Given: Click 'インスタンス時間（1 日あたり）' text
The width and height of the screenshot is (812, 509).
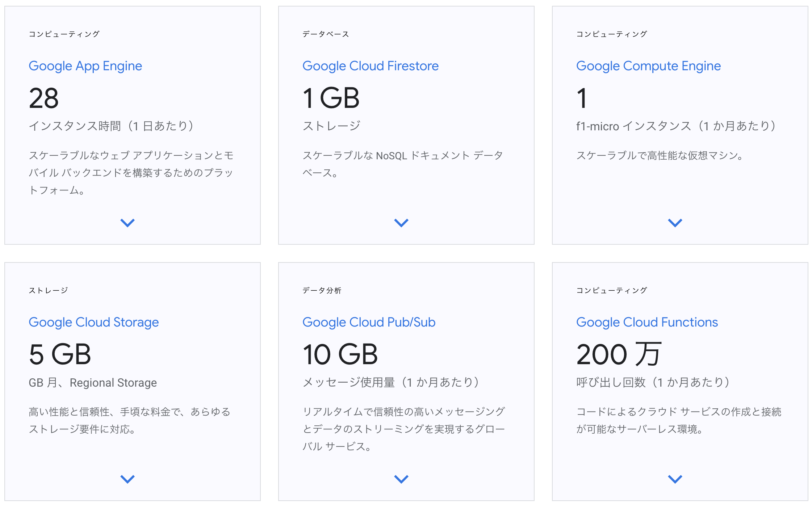Looking at the screenshot, I should click(x=111, y=126).
